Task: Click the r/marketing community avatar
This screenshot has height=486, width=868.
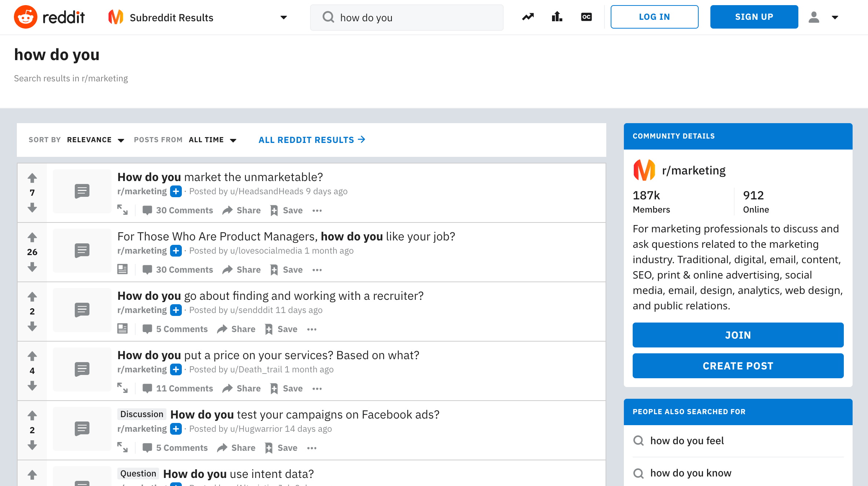Action: point(645,170)
